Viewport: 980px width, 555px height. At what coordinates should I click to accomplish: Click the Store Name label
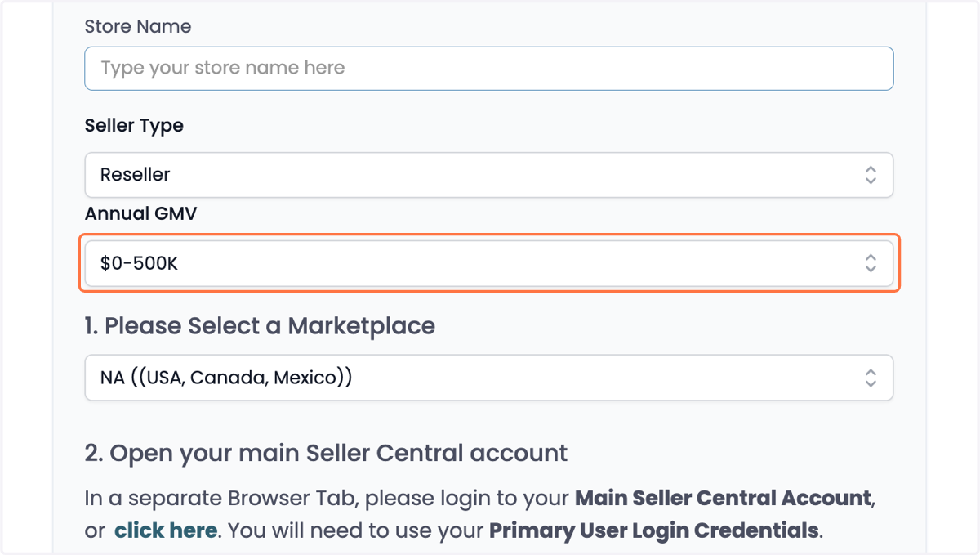pyautogui.click(x=138, y=26)
